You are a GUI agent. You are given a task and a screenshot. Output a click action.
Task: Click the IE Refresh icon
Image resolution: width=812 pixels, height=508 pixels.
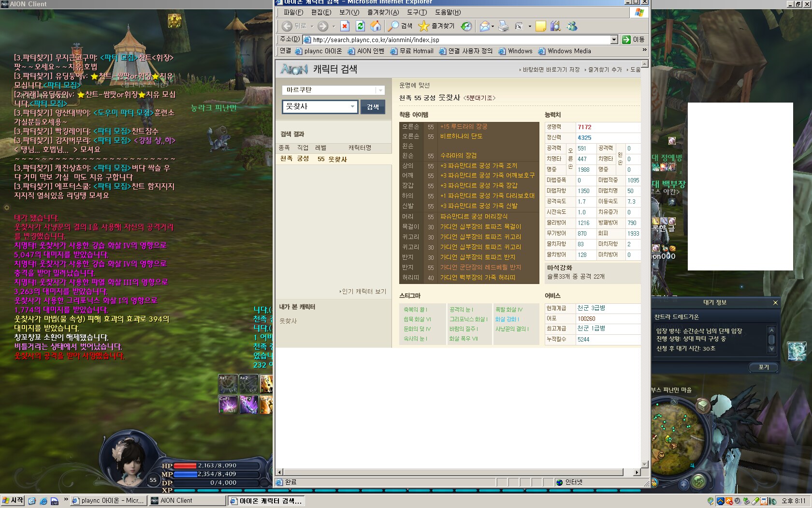(360, 26)
